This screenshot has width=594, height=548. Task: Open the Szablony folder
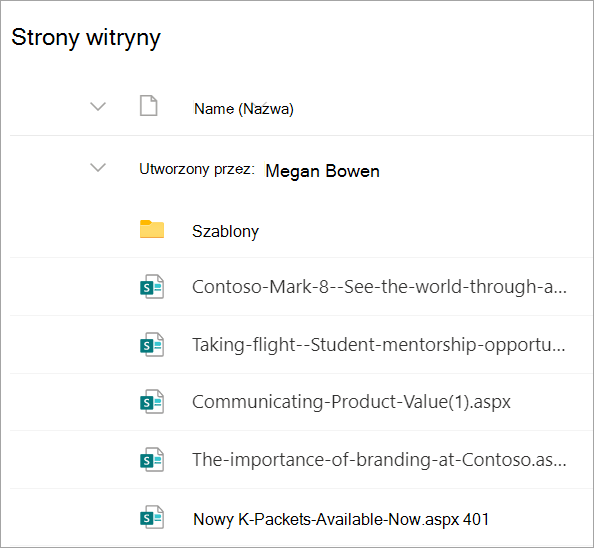(x=225, y=231)
